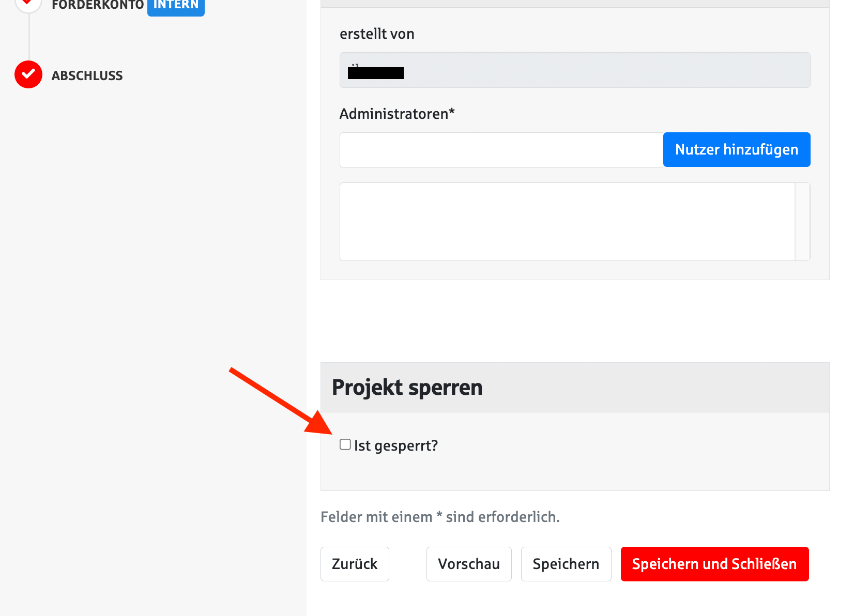854x616 pixels.
Task: Click the 'Projekt sperren' section header
Action: point(407,387)
